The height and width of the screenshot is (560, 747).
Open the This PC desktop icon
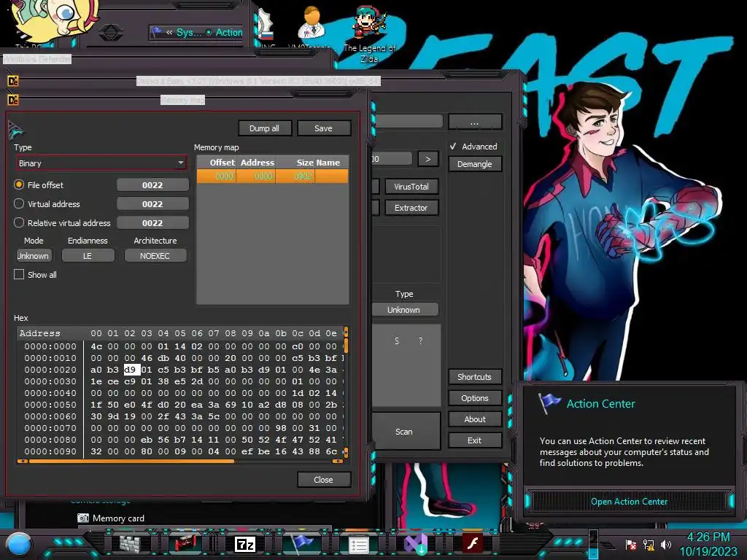(x=55, y=24)
